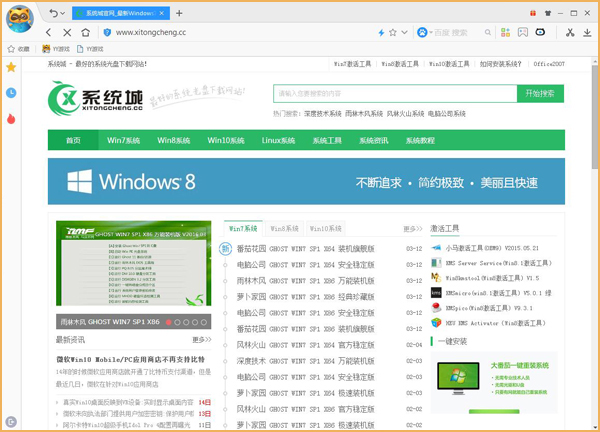Open Win7激活工具 top link
The image size is (600, 432).
352,64
